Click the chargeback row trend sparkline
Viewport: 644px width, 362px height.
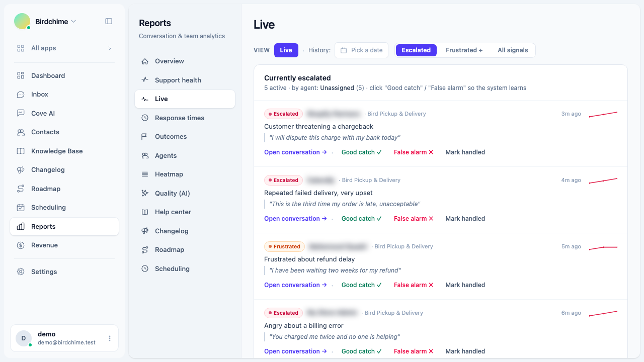603,114
